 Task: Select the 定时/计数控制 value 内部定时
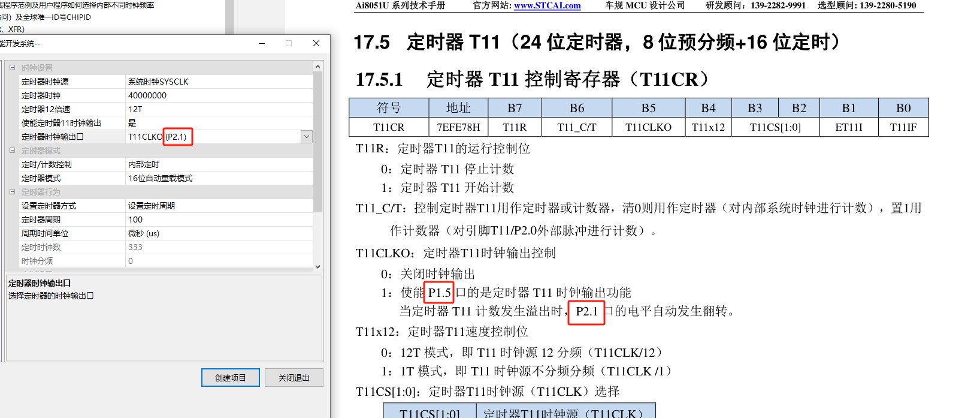click(x=219, y=164)
